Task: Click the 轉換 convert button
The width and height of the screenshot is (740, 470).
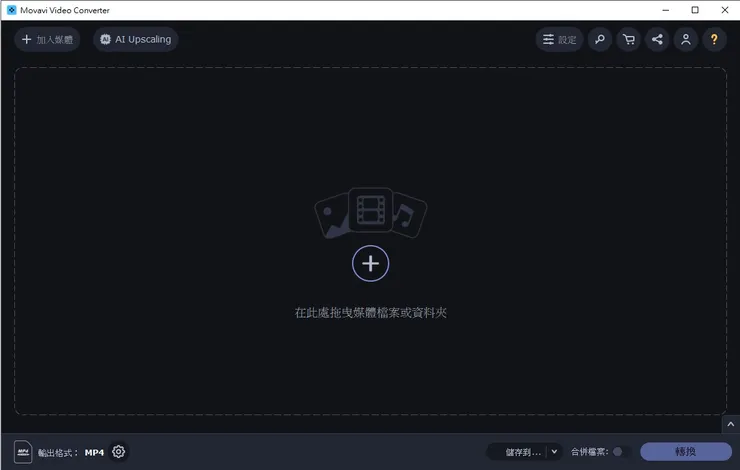Action: [x=686, y=452]
